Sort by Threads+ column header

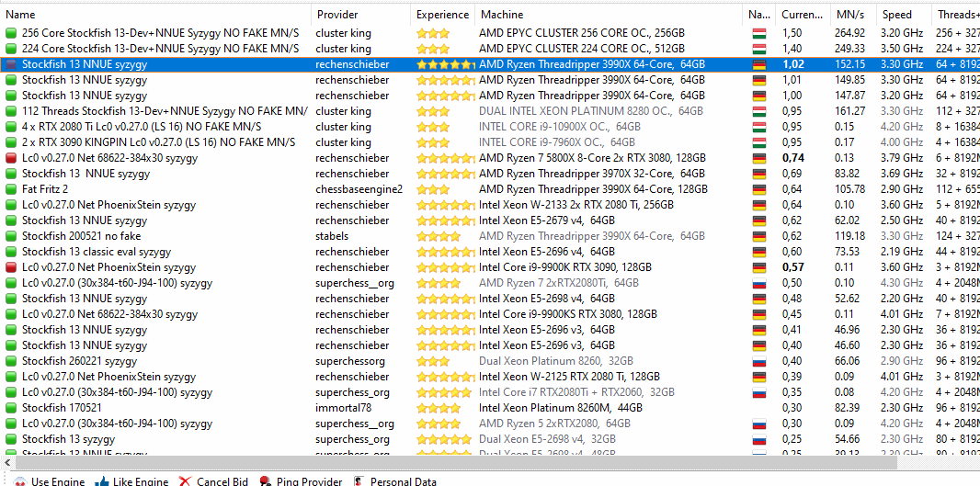(x=955, y=15)
